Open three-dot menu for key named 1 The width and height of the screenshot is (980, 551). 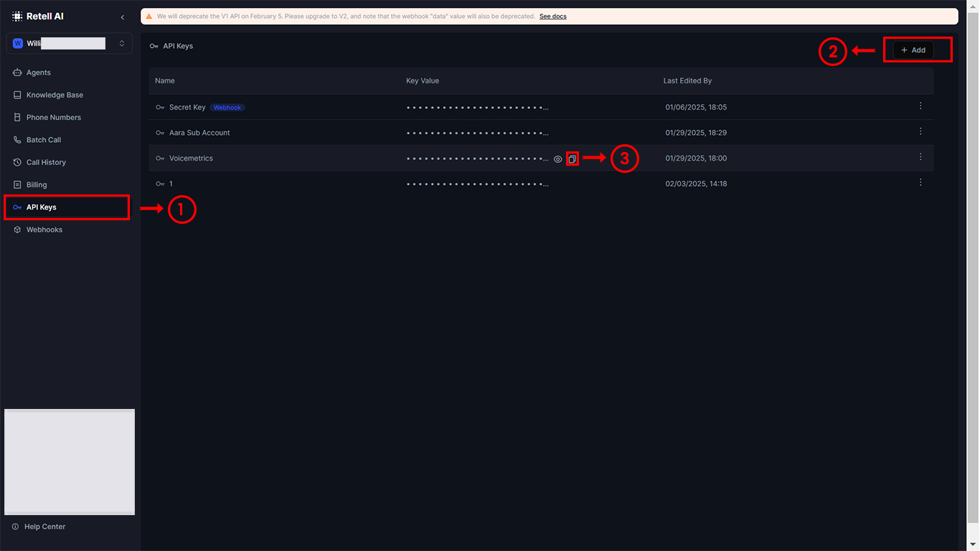[920, 183]
